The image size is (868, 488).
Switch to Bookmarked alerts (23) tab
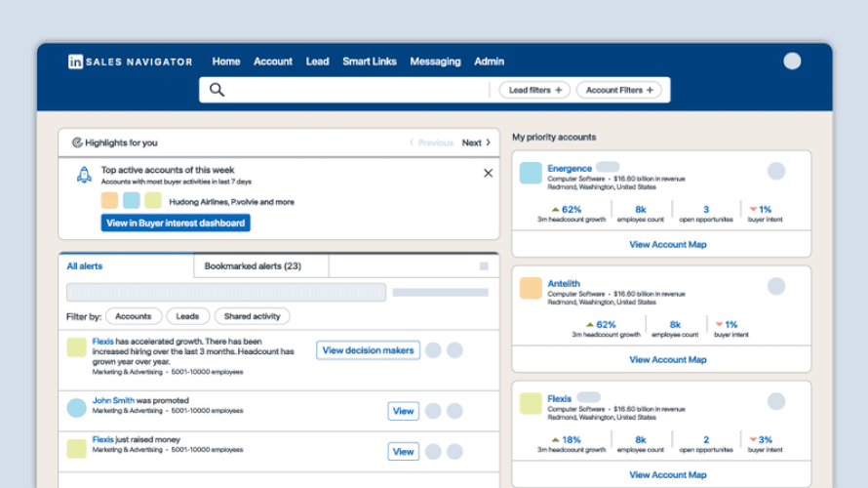click(x=261, y=265)
